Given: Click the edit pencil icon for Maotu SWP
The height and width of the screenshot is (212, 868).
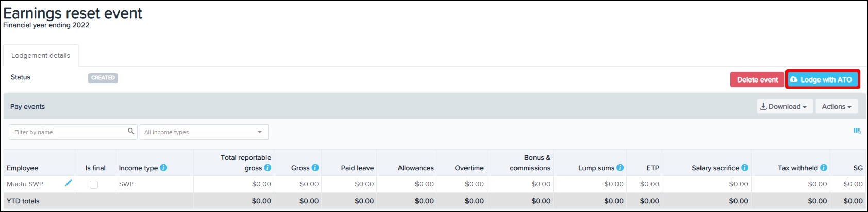Looking at the screenshot, I should point(68,183).
